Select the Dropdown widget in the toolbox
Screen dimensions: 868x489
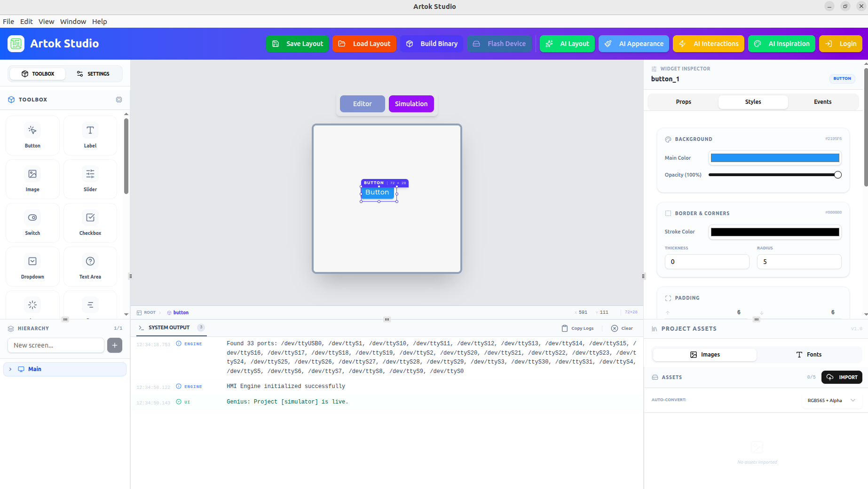[32, 266]
